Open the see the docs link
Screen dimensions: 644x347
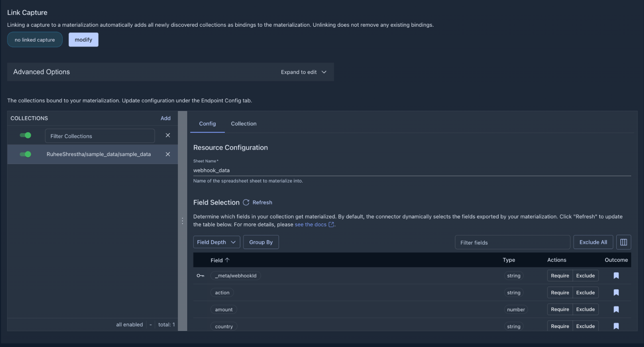tap(311, 224)
